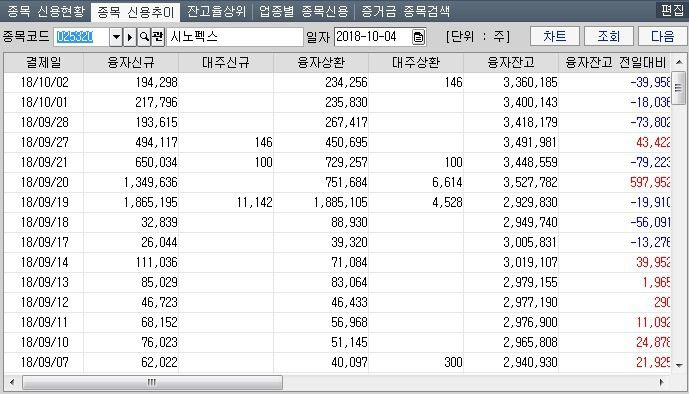Select the 18/09/18 date cell
The image size is (689, 394).
44,222
